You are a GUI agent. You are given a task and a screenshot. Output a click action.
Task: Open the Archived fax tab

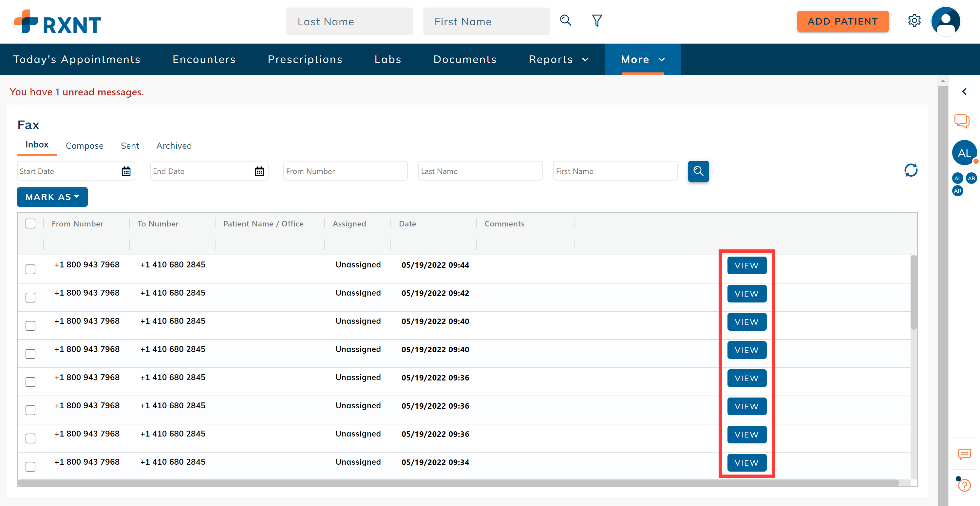174,146
